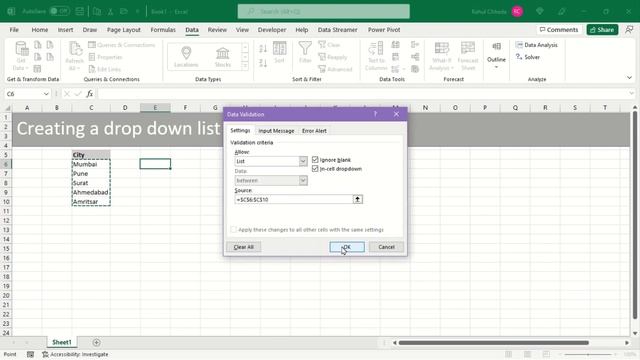The image size is (640, 360).
Task: Click the Flash Fill icon
Action: [x=396, y=45]
